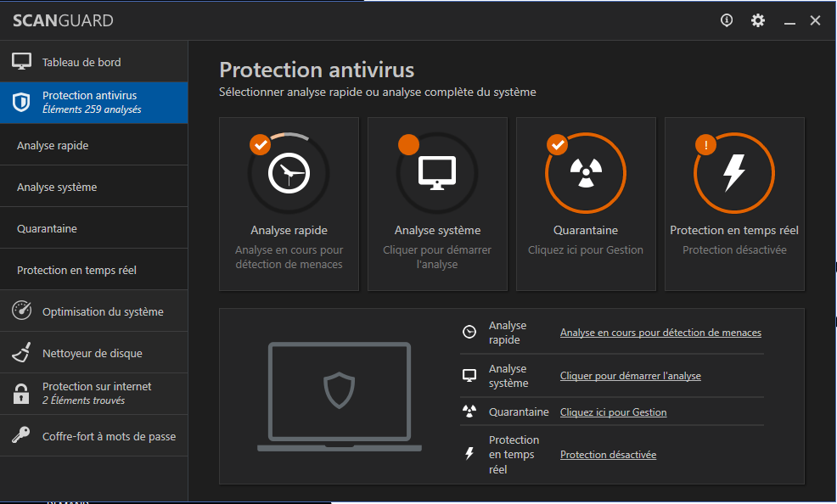Image resolution: width=837 pixels, height=504 pixels.
Task: Click '2 Éléments trouvés' text
Action: click(84, 400)
